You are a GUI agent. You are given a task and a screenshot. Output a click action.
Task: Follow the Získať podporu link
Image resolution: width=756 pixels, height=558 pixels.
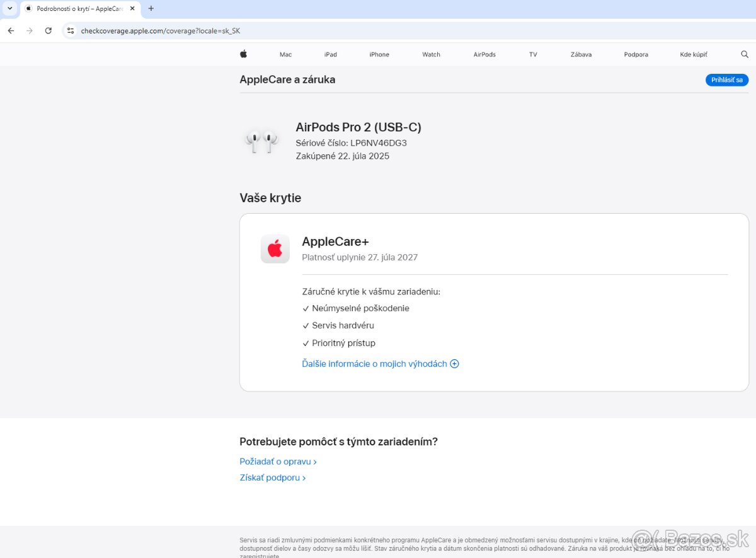(272, 478)
